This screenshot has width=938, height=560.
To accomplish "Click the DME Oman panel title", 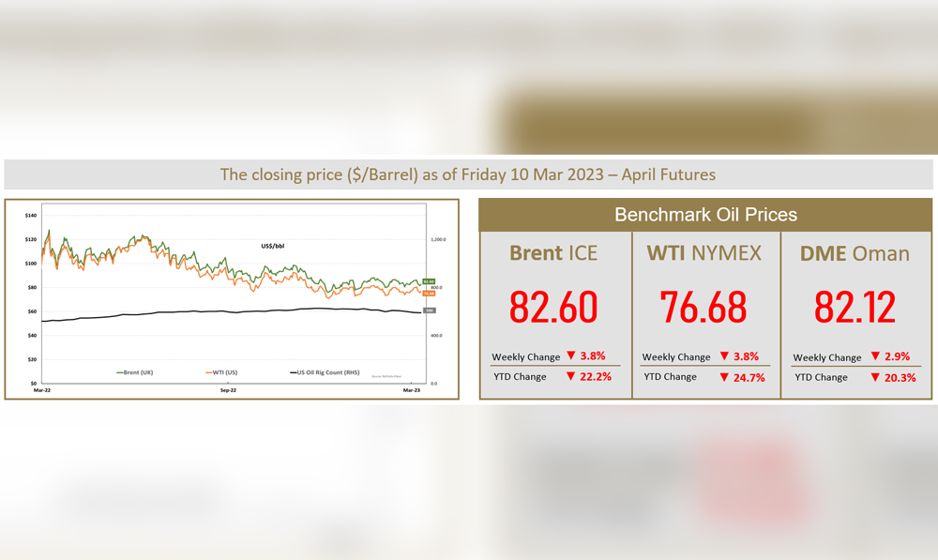I will point(855,252).
